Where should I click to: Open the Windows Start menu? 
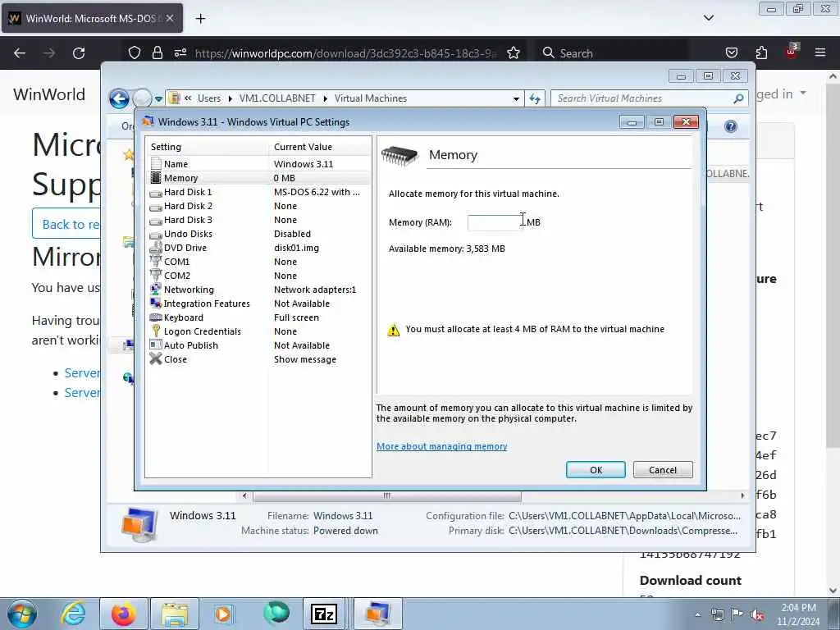pos(22,614)
